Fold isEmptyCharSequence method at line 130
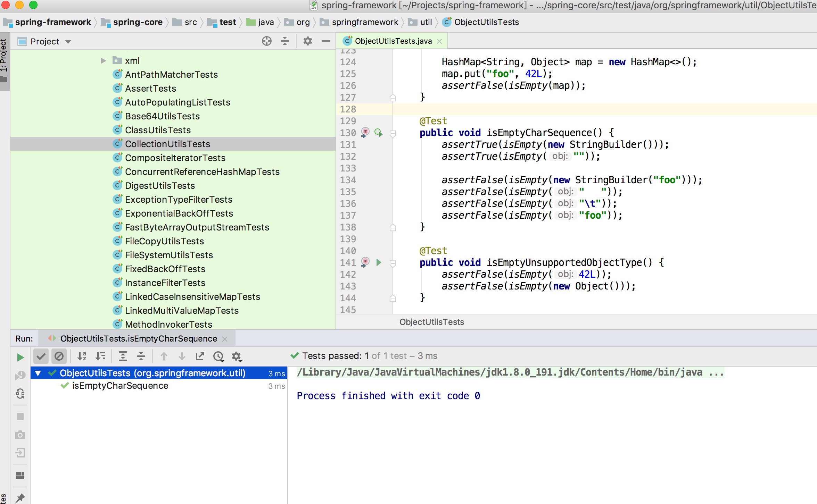Screen dimensions: 817x504 click(393, 133)
